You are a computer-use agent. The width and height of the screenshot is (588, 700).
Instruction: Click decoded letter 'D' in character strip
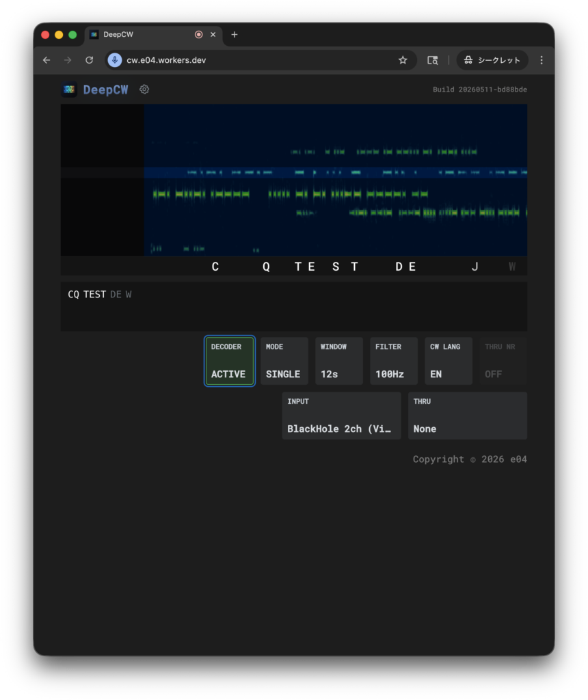pyautogui.click(x=399, y=267)
